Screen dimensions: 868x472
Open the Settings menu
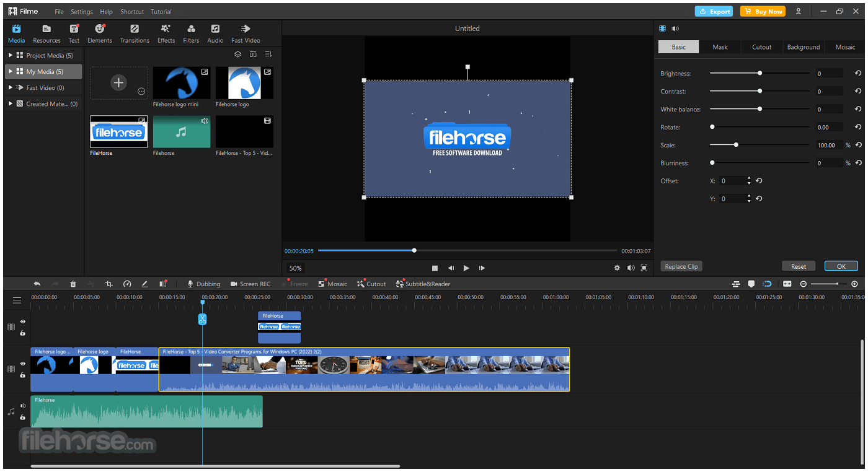(82, 12)
